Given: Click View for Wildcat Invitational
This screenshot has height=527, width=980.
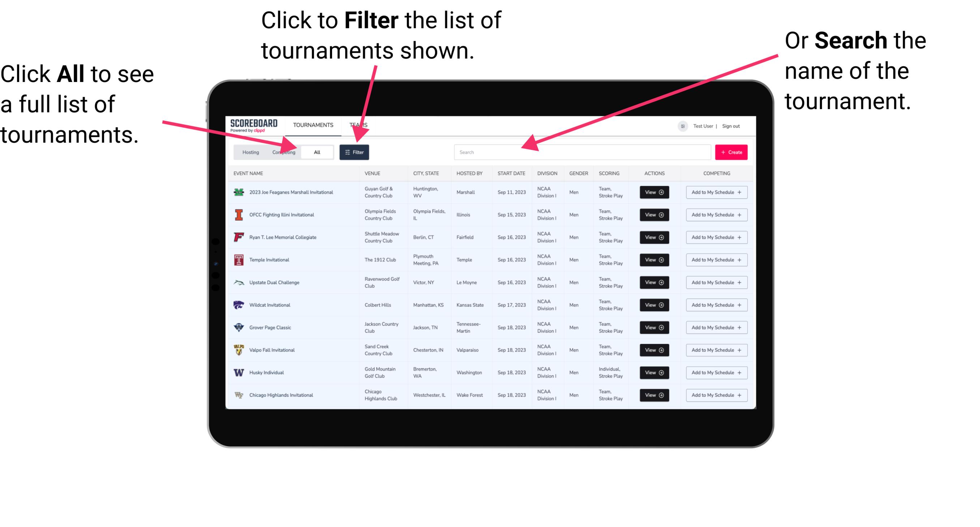Looking at the screenshot, I should 653,305.
